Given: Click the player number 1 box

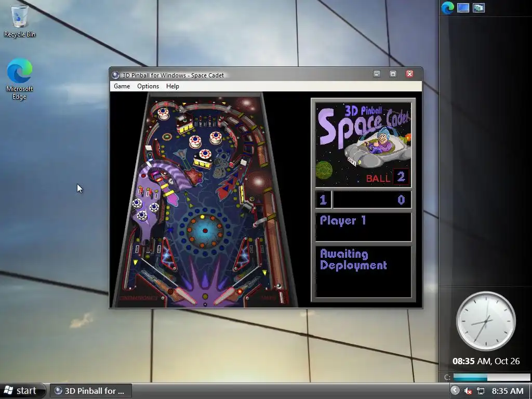Looking at the screenshot, I should 323,199.
